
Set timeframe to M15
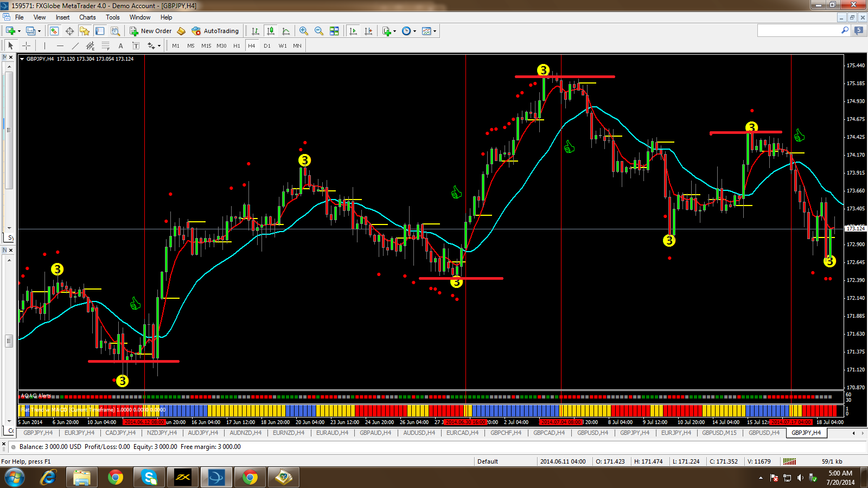206,46
